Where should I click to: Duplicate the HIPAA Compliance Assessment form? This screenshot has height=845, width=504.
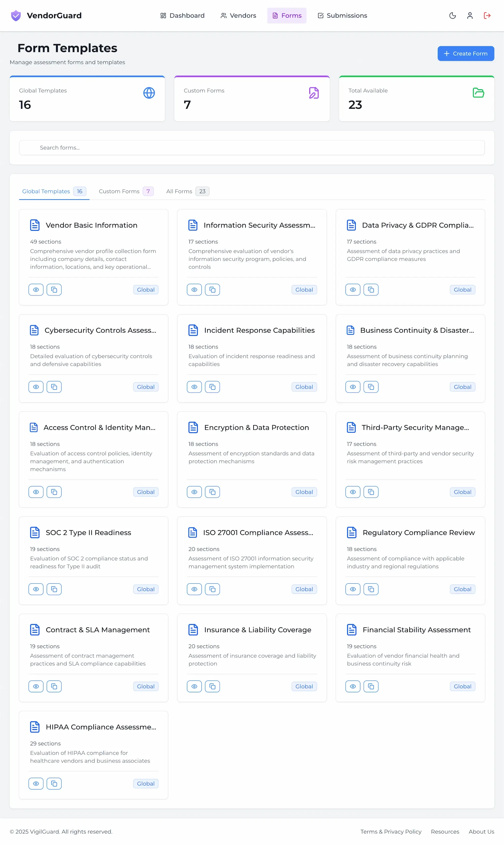click(x=54, y=783)
